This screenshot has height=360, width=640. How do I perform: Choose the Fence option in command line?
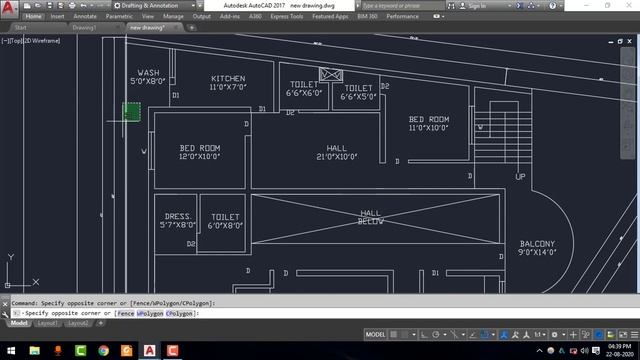click(126, 313)
